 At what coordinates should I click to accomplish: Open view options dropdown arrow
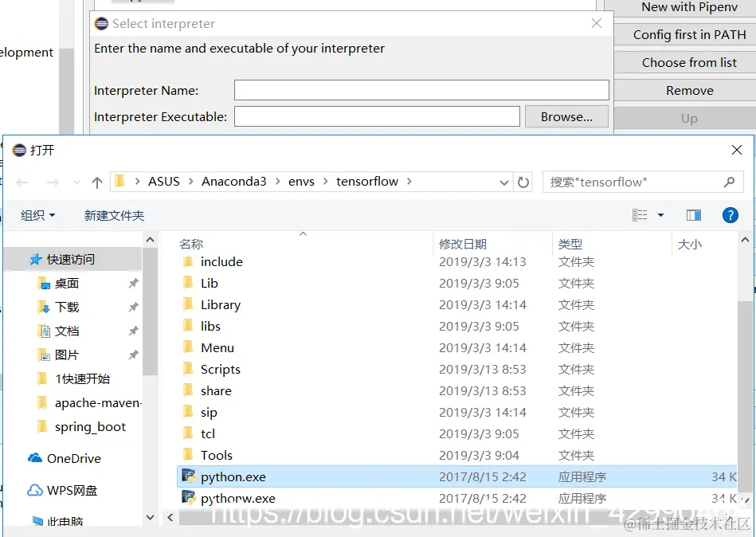pos(660,215)
